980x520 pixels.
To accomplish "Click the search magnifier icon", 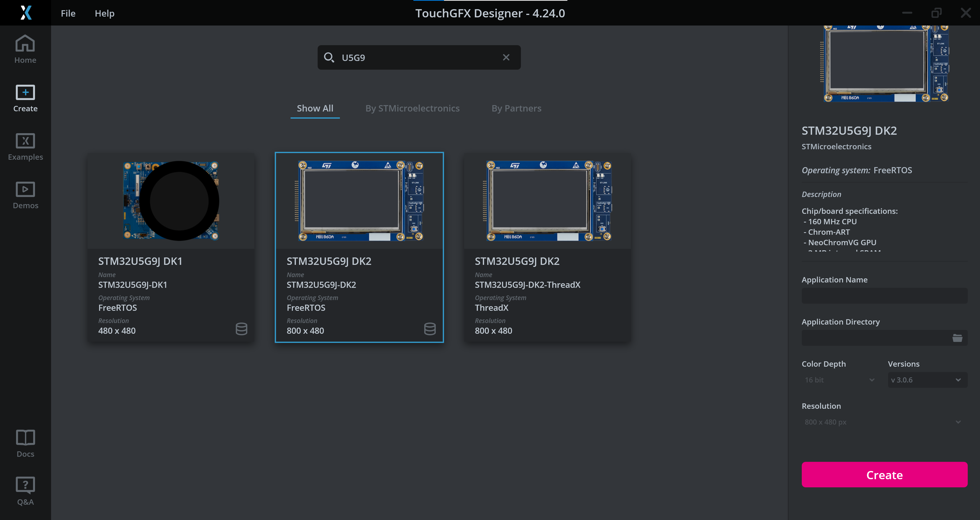I will (x=329, y=57).
